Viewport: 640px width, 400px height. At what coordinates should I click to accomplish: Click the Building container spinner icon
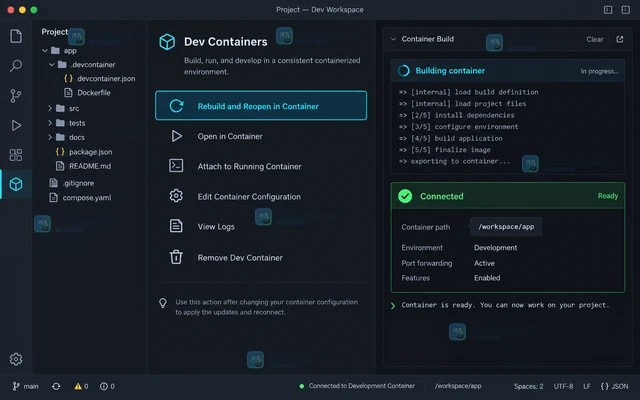[404, 71]
